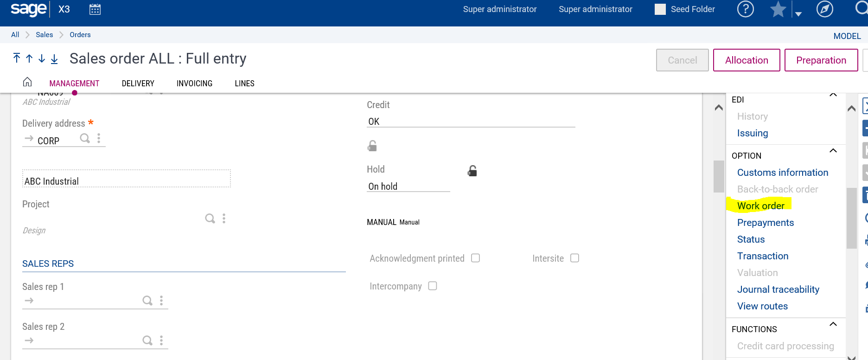Open the compass navigation icon
The image size is (868, 360).
tap(824, 9)
